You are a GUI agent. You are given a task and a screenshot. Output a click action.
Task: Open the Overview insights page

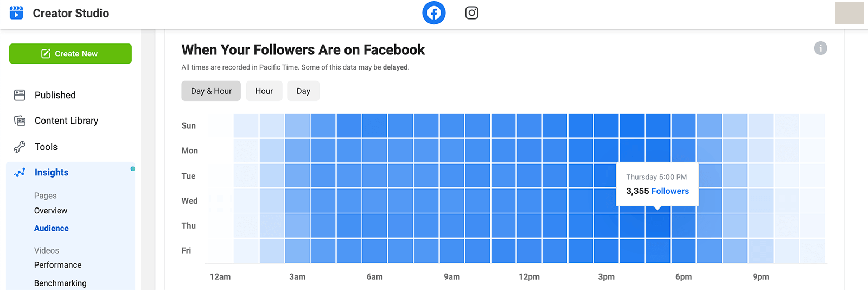pyautogui.click(x=51, y=211)
